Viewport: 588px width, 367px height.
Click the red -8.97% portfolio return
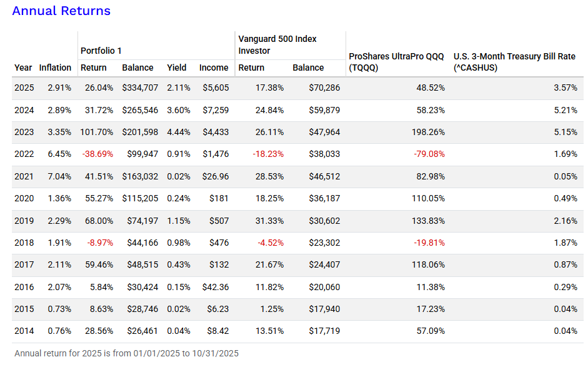100,243
